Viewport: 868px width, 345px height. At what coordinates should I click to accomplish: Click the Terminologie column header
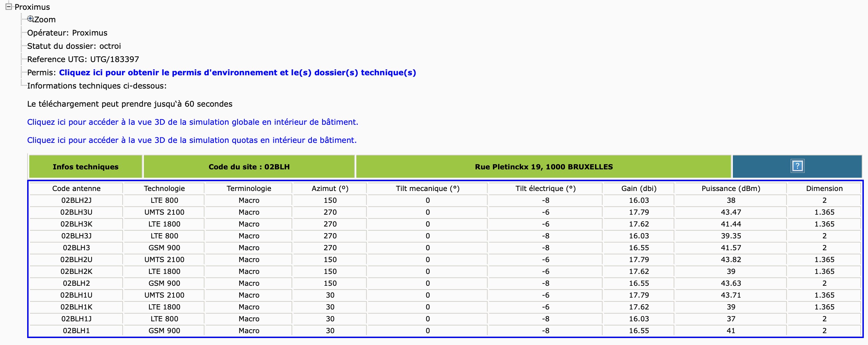(x=249, y=189)
